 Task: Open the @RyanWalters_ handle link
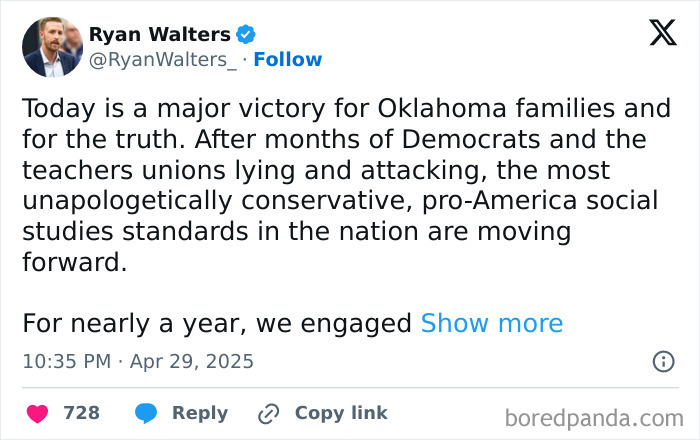coord(163,59)
